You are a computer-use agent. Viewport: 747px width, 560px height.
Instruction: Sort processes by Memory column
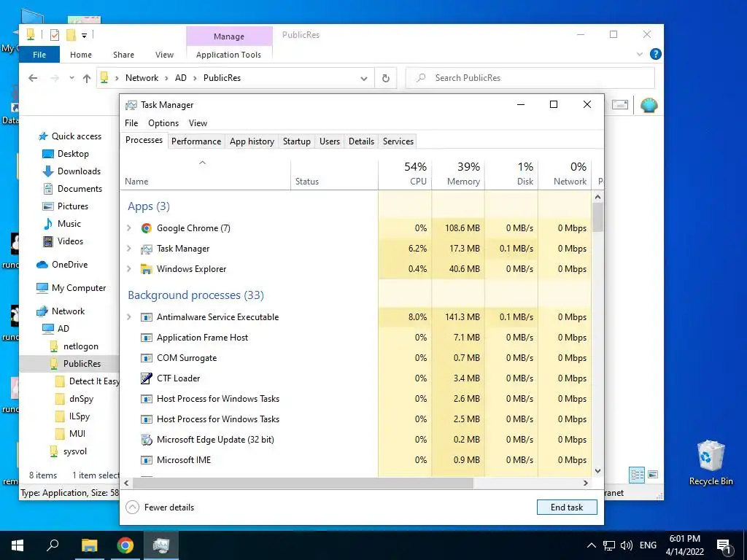tap(458, 174)
